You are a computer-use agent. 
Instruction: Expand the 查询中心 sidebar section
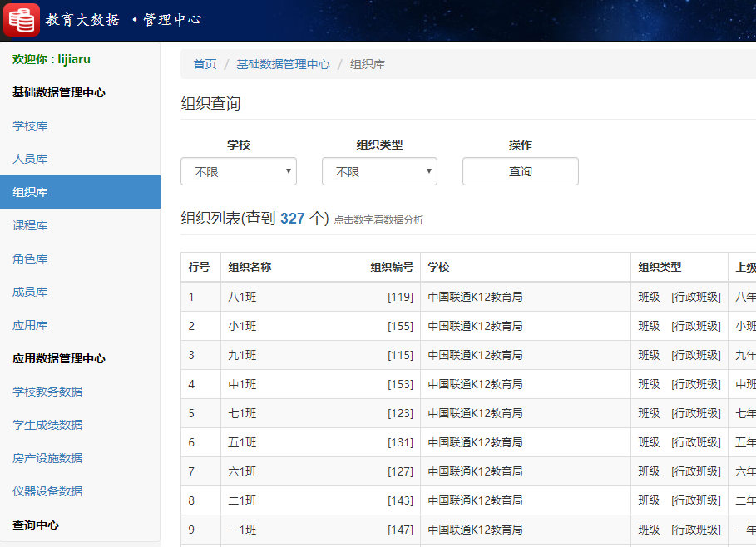pos(39,525)
